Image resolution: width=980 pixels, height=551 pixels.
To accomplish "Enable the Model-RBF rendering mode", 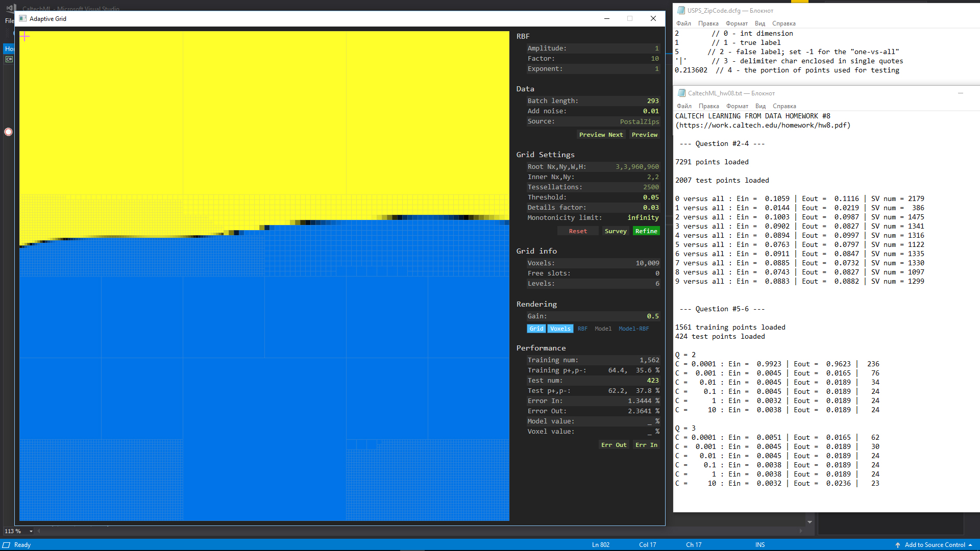I will pyautogui.click(x=633, y=329).
